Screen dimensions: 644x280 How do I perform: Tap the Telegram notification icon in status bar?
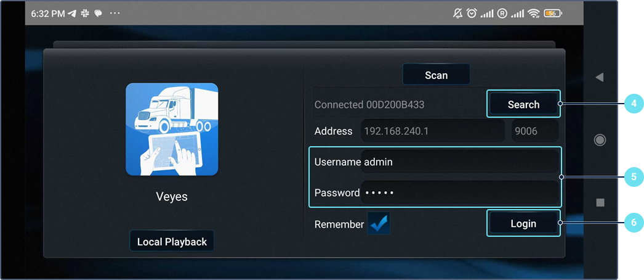coord(72,14)
